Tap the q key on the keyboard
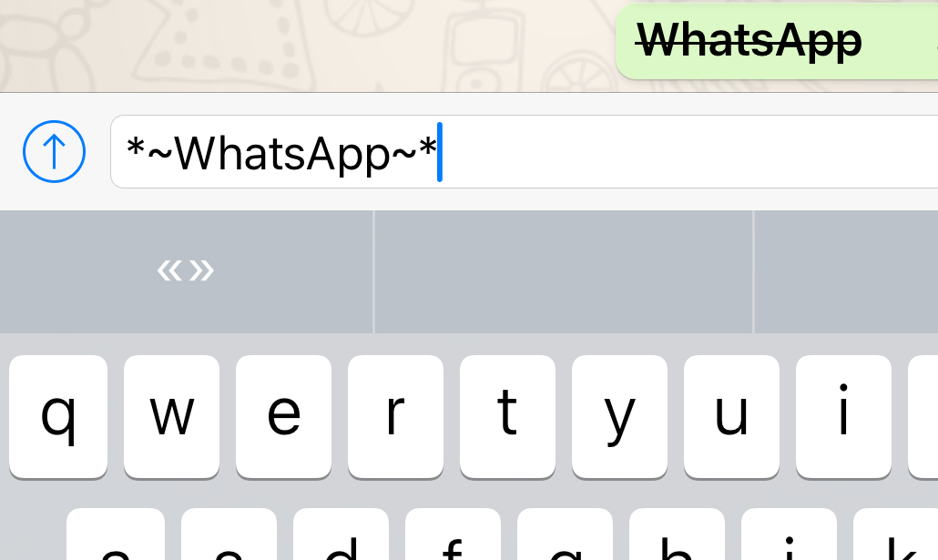Image resolution: width=938 pixels, height=560 pixels. [58, 417]
